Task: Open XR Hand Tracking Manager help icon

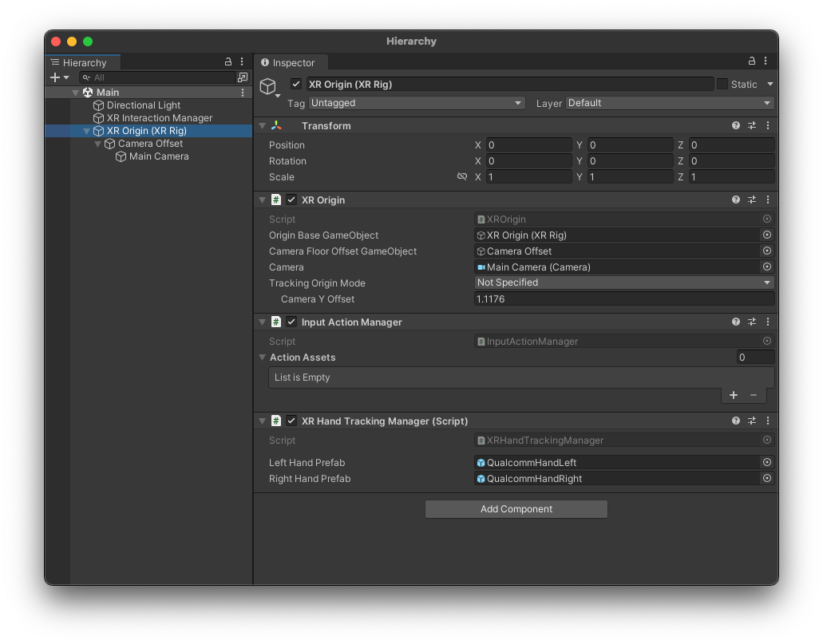Action: [x=736, y=421]
